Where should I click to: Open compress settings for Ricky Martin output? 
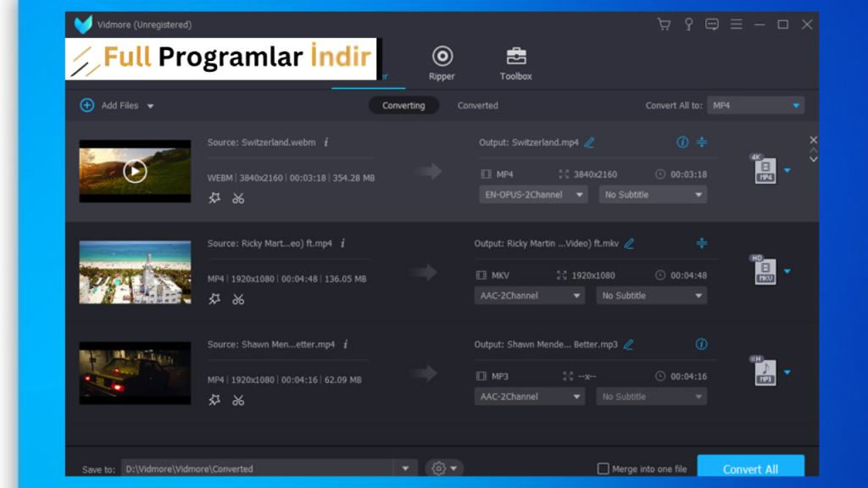tap(701, 243)
